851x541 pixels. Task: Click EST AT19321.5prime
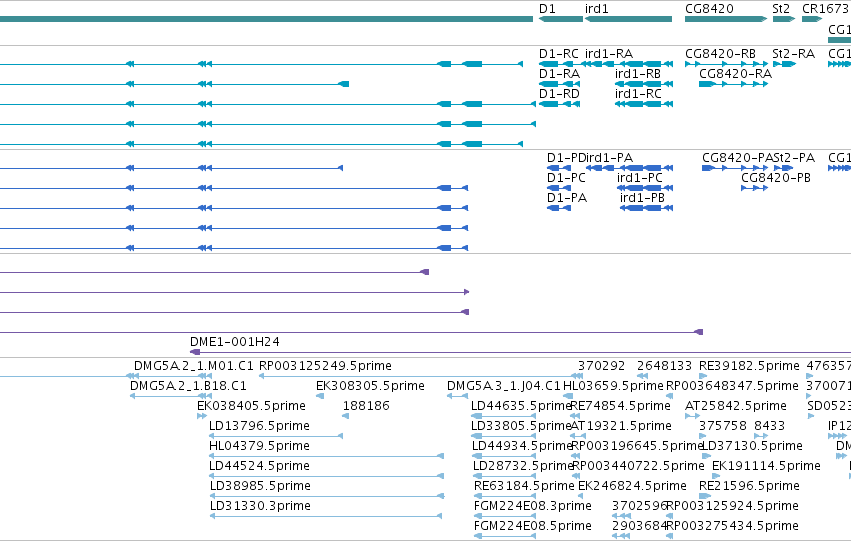click(x=578, y=436)
